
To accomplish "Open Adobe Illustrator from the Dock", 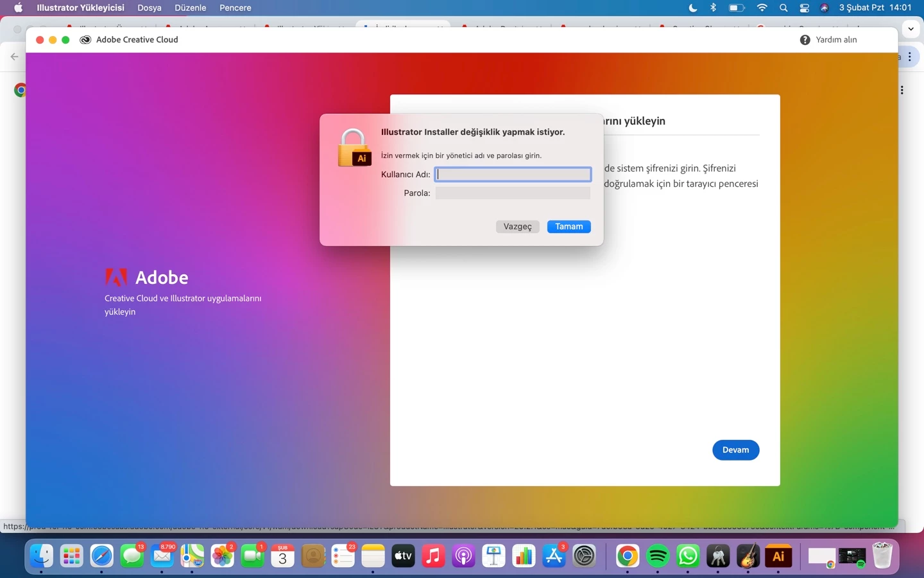I will [x=778, y=556].
